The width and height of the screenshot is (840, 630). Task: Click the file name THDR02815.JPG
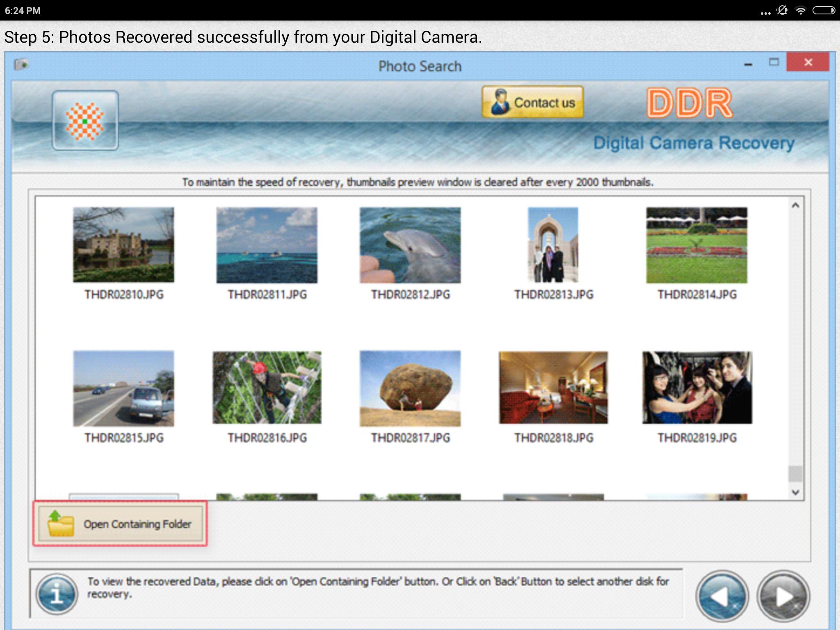[x=124, y=438]
